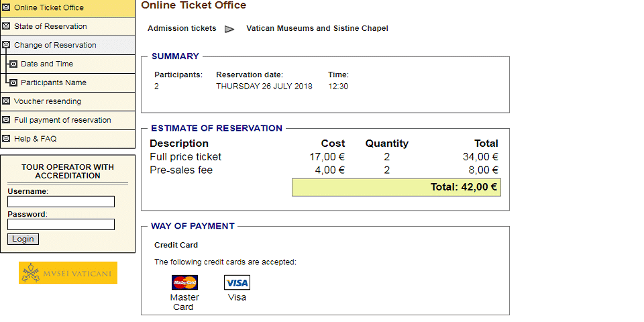Focus the Password input field
This screenshot has width=644, height=322.
[61, 224]
